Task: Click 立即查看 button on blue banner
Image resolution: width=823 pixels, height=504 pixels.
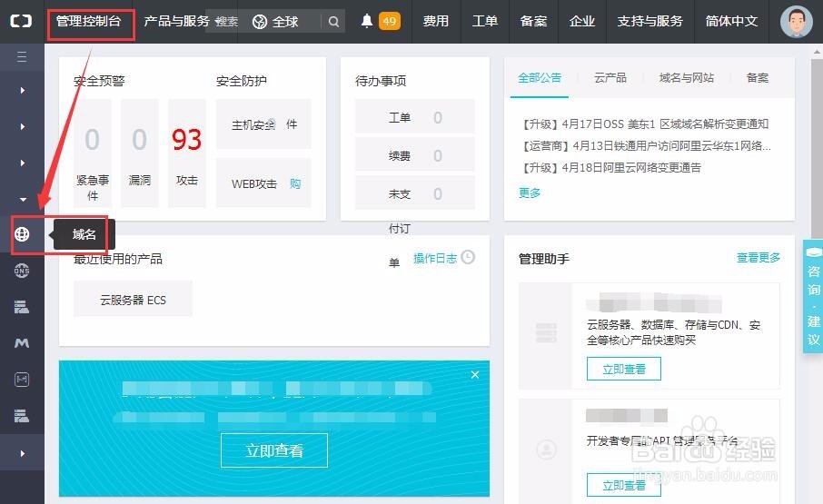Action: pyautogui.click(x=273, y=450)
